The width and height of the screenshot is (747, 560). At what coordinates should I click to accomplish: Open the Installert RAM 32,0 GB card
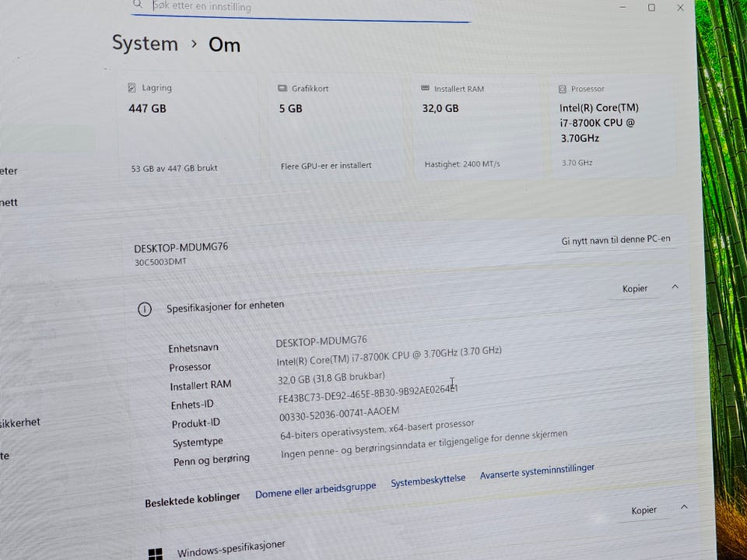(478, 127)
